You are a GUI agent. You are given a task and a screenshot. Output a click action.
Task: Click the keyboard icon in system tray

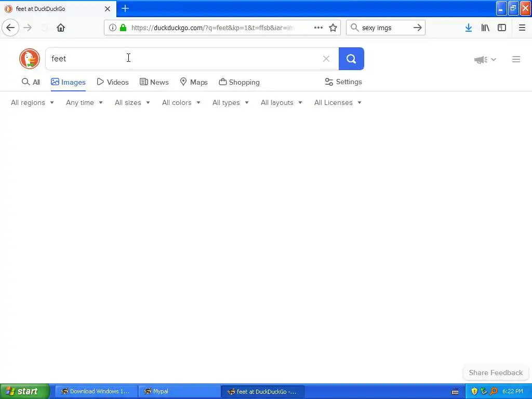click(x=455, y=392)
